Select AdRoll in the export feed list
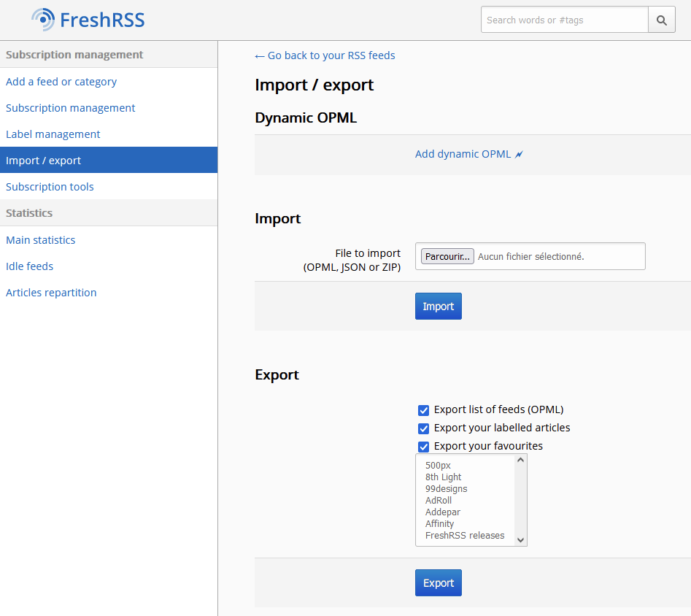Screen dimensions: 691x616 click(x=439, y=501)
